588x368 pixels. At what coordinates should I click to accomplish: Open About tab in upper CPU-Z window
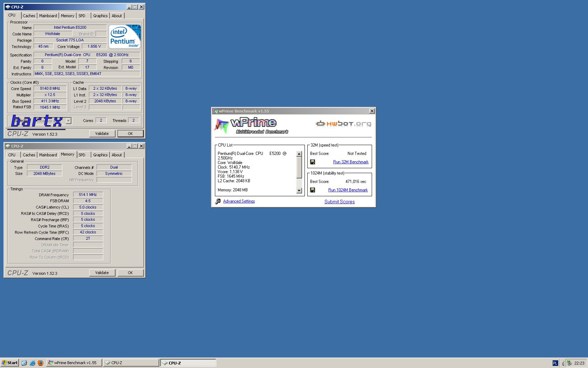click(x=117, y=16)
